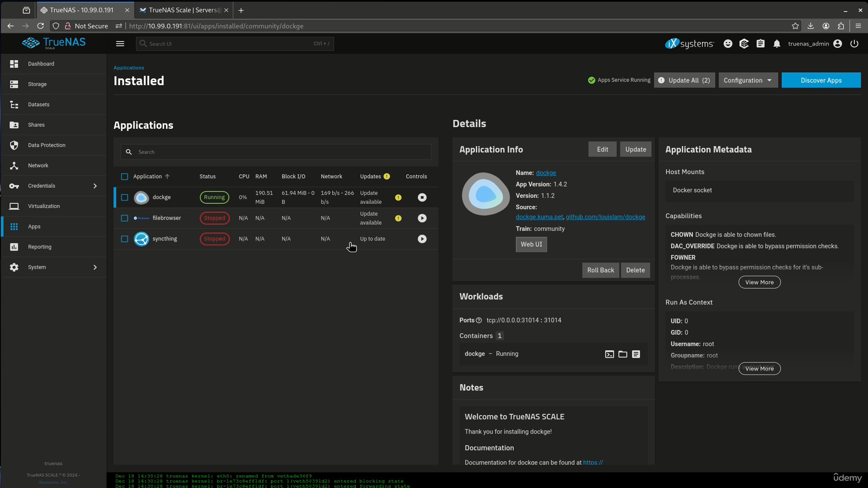Click the Apps grid icon in sidebar
868x488 pixels.
pyautogui.click(x=14, y=226)
